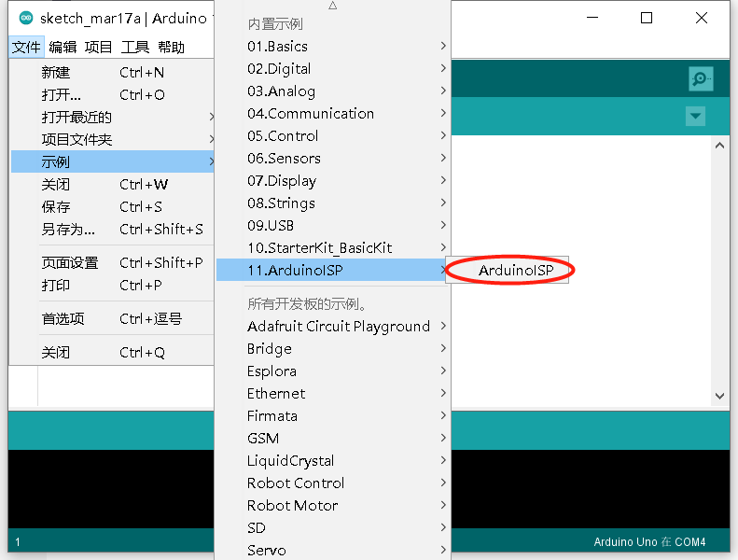
Task: Choose 新建 from the file menu
Action: [113, 73]
